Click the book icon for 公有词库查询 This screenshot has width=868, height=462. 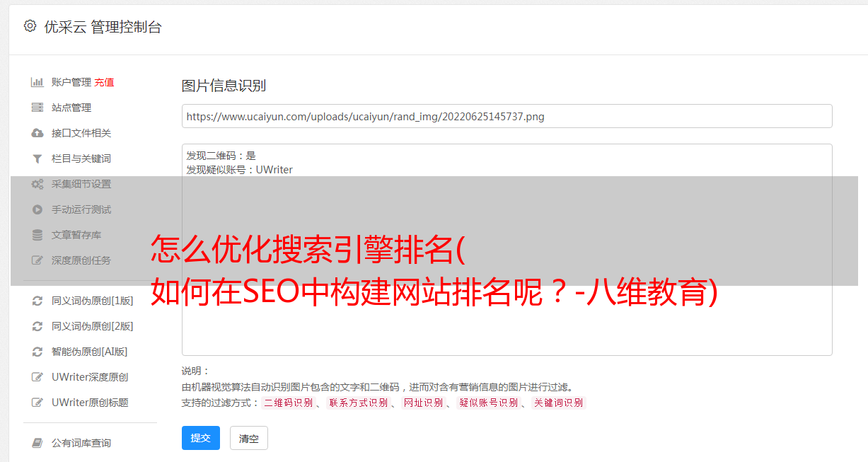[x=37, y=443]
